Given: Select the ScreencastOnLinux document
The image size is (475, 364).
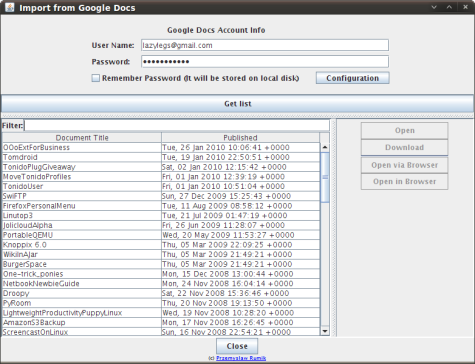Looking at the screenshot, I should click(x=82, y=332).
